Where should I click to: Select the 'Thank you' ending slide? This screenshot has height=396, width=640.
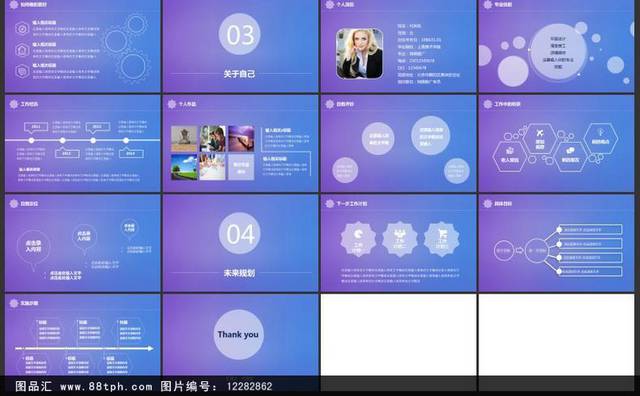pos(240,335)
